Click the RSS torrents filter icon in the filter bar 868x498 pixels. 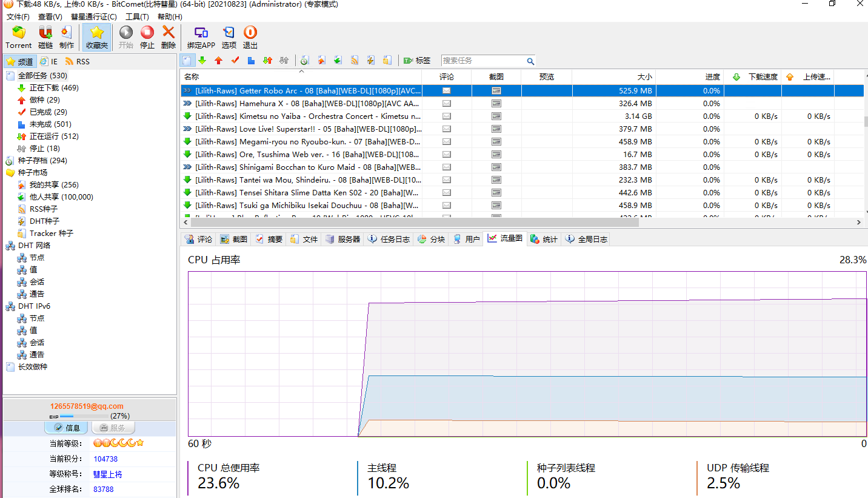click(x=355, y=61)
